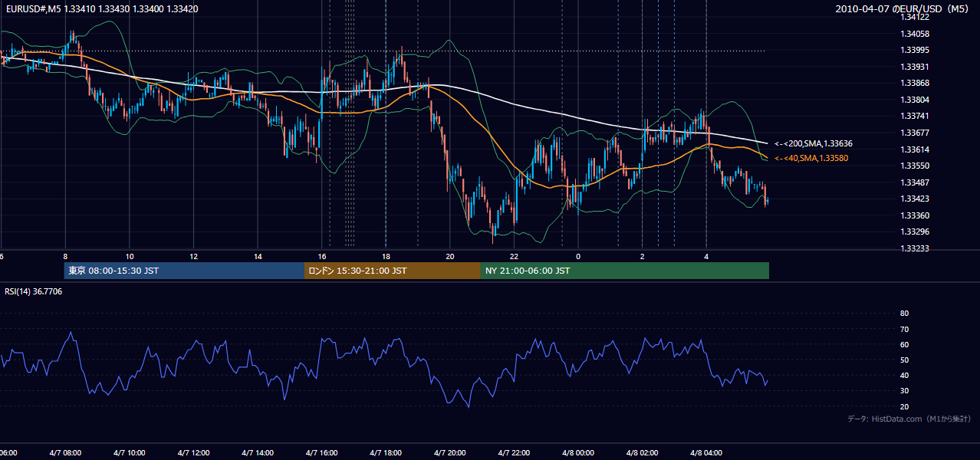Click bottom time label 4/7 14:00
980x460 pixels.
257,453
